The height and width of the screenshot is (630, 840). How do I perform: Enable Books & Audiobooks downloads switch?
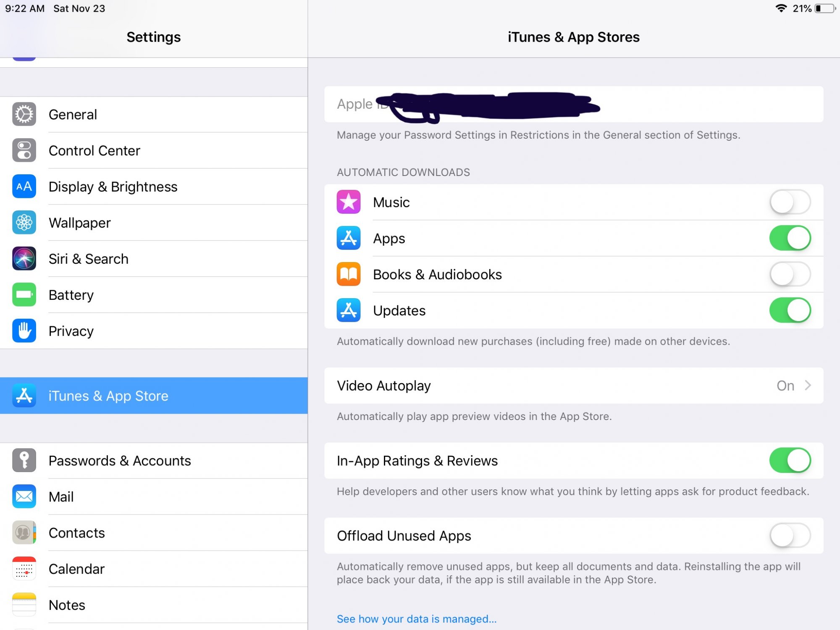click(x=790, y=274)
